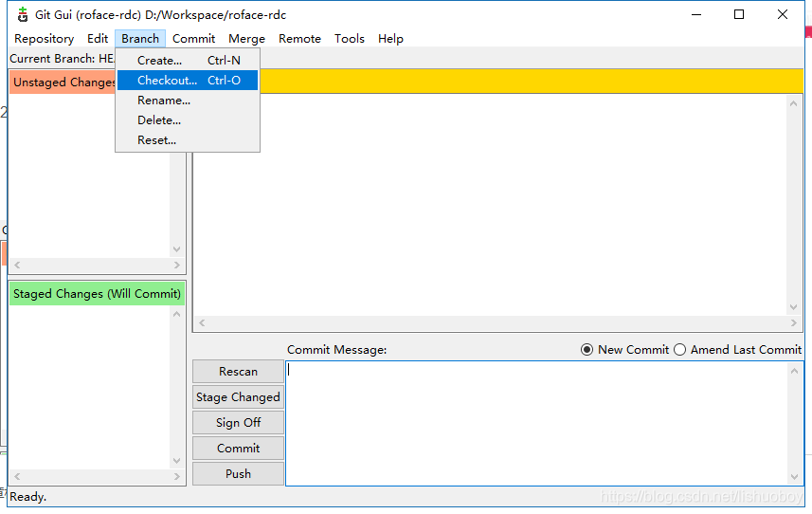Open the Merge menu
812x514 pixels.
246,39
